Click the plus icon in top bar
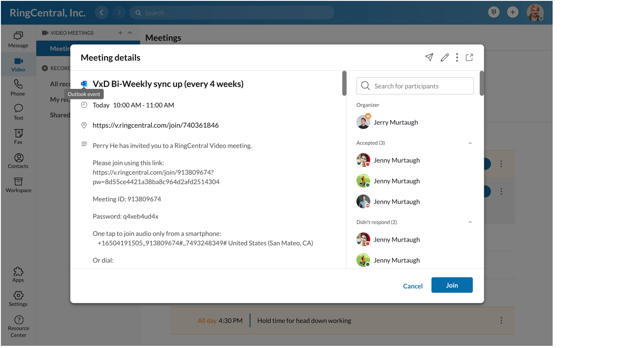This screenshot has width=644, height=348. [513, 12]
